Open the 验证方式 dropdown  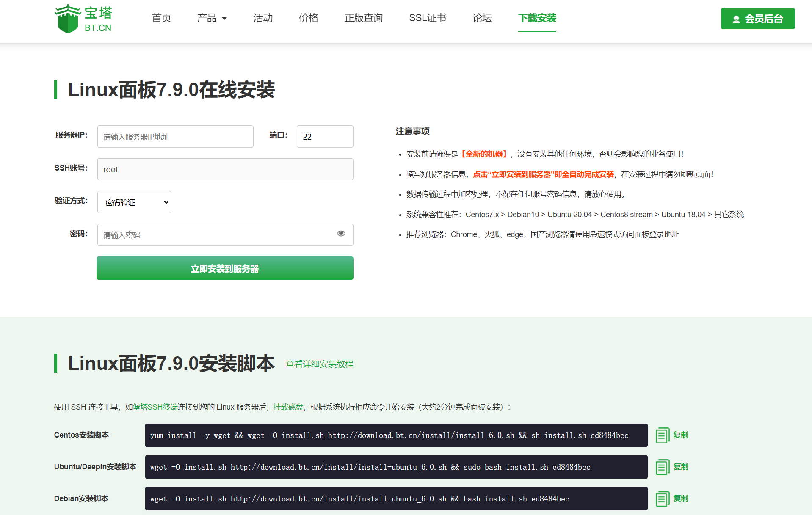(134, 202)
